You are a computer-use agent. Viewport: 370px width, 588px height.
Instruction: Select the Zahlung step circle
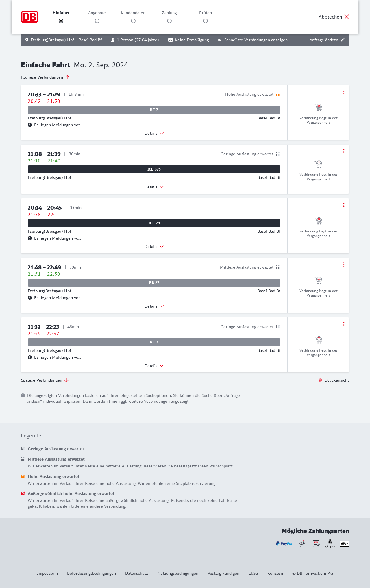(169, 21)
